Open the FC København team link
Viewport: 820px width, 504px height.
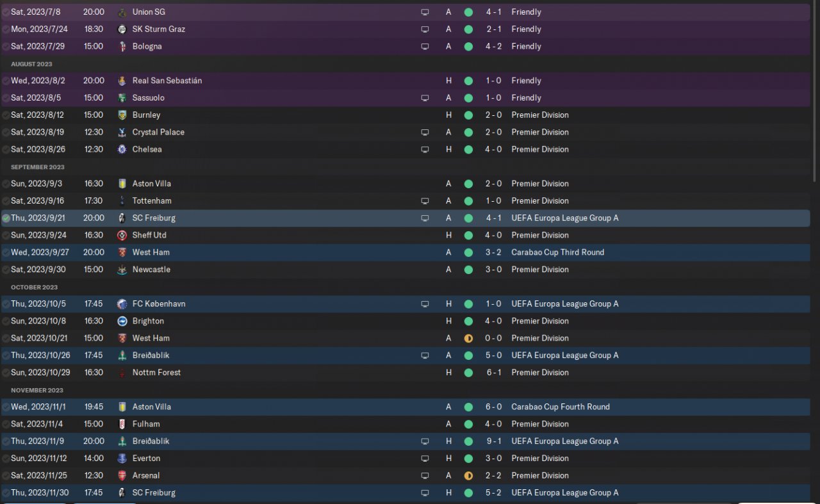click(159, 304)
